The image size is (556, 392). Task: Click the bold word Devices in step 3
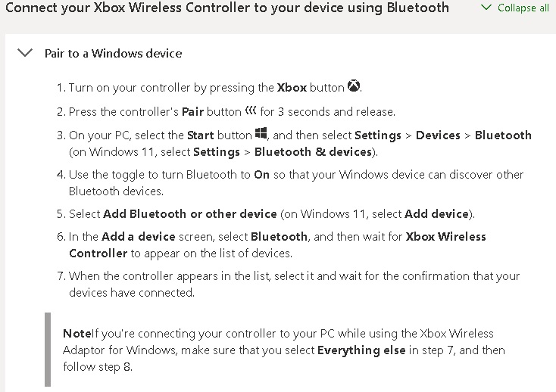click(438, 135)
